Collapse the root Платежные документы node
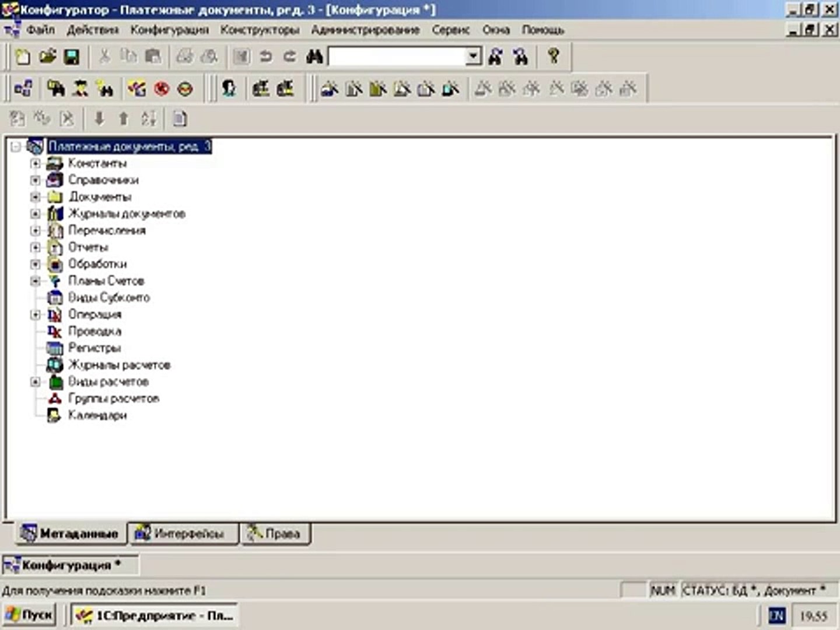The image size is (840, 630). tap(16, 146)
